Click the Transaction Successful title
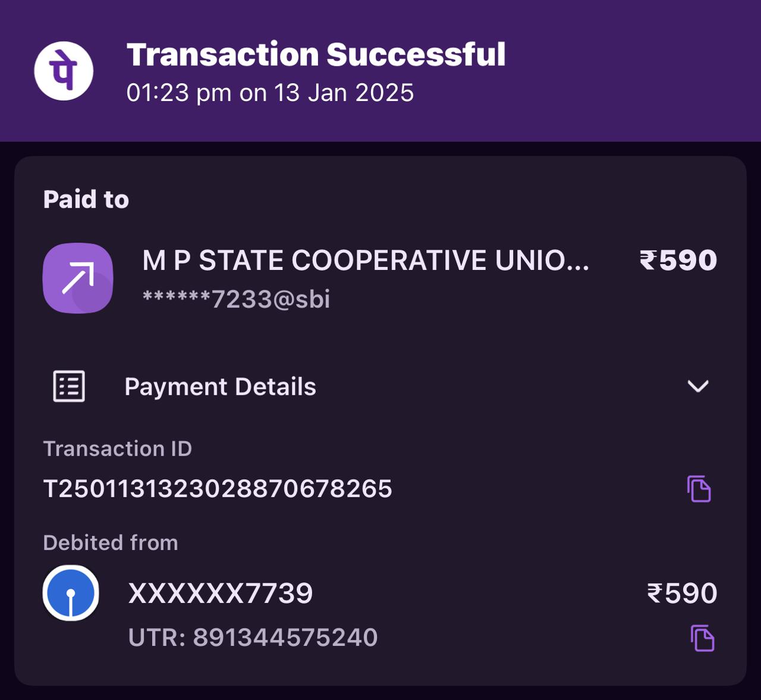 click(x=316, y=55)
